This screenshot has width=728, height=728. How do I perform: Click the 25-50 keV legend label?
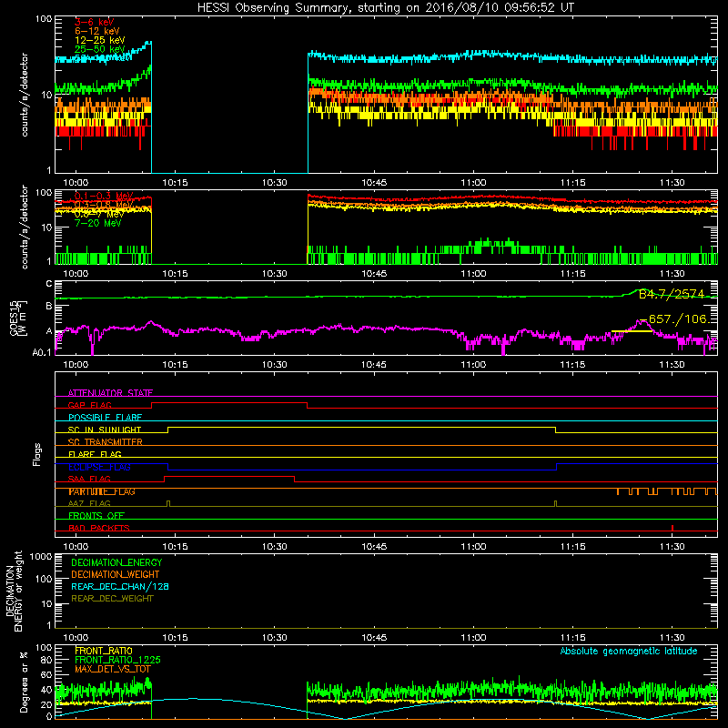pyautogui.click(x=100, y=49)
